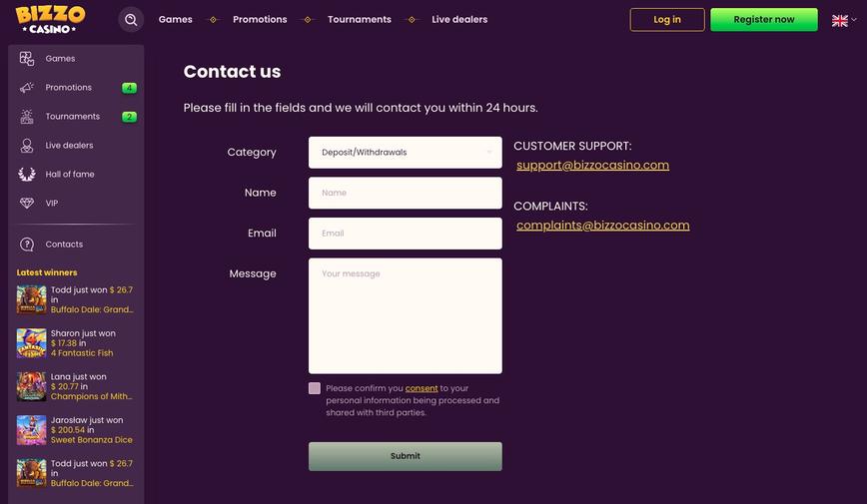The height and width of the screenshot is (504, 867).
Task: Open the VIP diamond icon
Action: tap(27, 203)
